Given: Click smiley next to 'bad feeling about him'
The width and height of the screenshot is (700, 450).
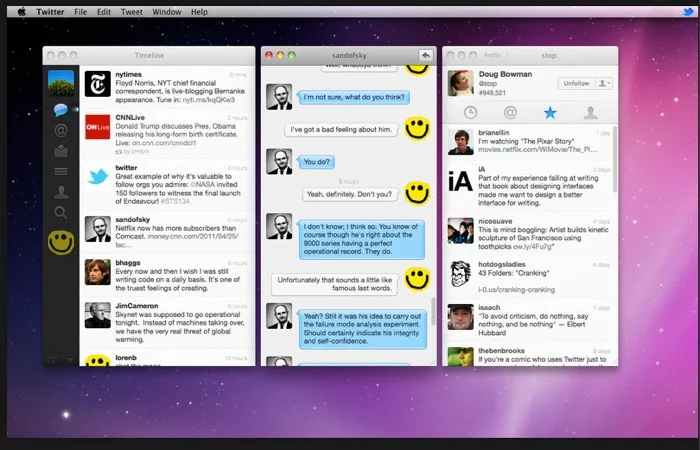Looking at the screenshot, I should 417,129.
